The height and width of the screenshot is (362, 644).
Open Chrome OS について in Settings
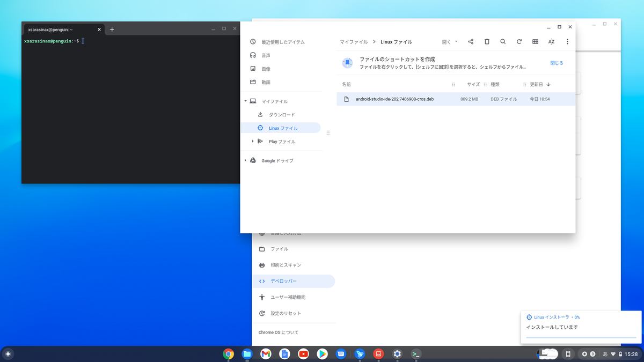point(279,333)
